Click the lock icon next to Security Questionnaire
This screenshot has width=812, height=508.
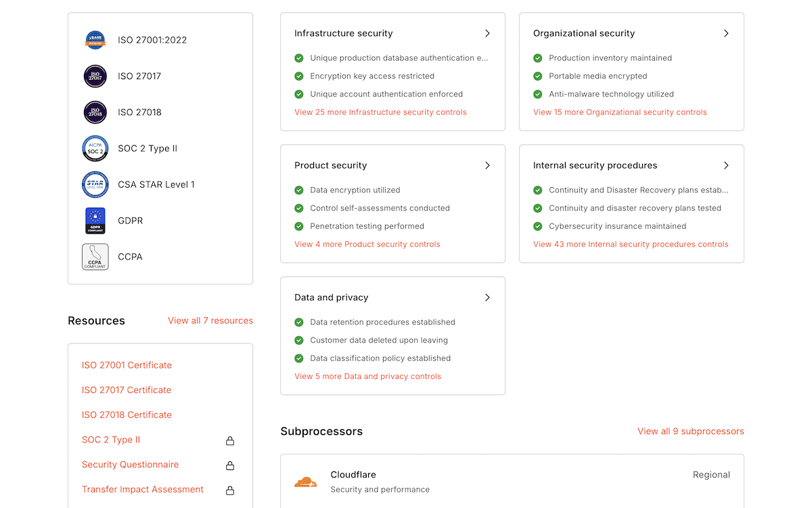[x=230, y=465]
